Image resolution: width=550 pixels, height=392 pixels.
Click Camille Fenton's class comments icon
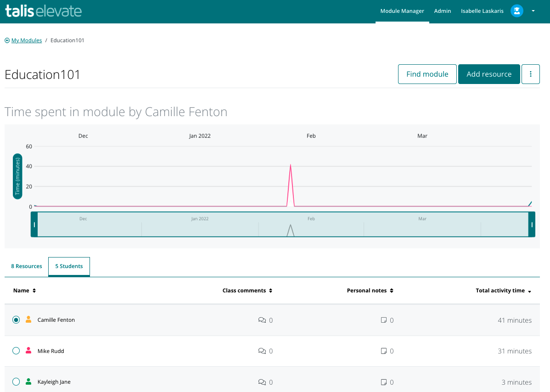262,320
